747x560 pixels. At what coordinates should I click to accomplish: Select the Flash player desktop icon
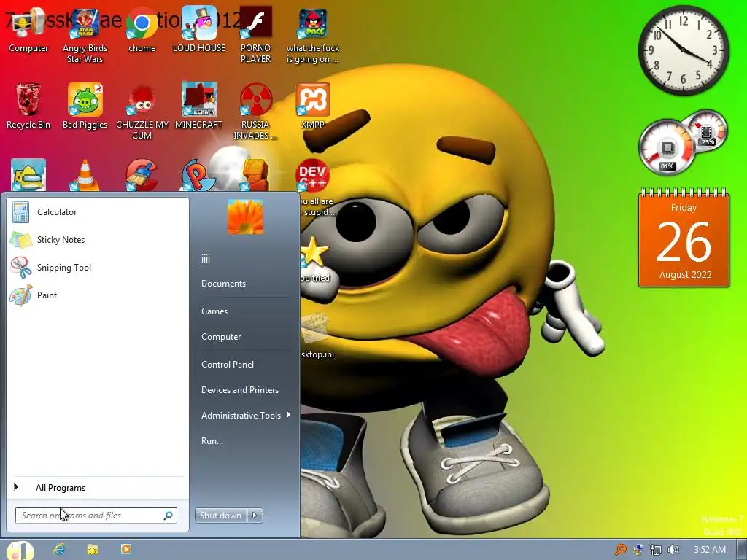[x=256, y=36]
